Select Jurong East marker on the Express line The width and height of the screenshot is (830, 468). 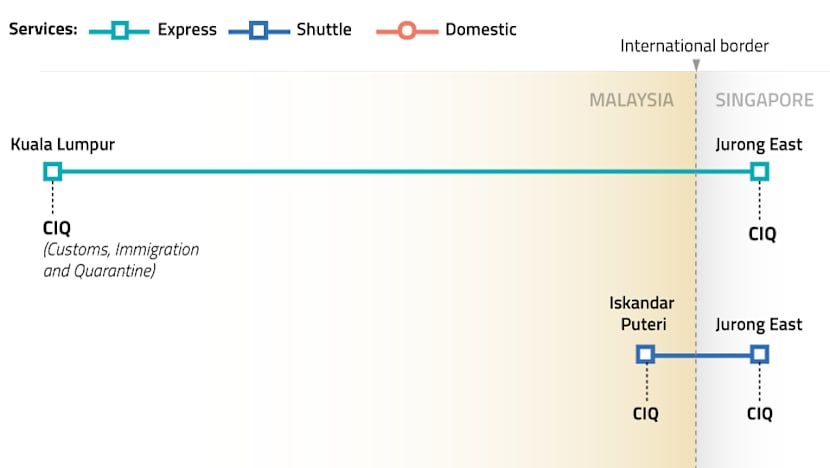tap(759, 172)
